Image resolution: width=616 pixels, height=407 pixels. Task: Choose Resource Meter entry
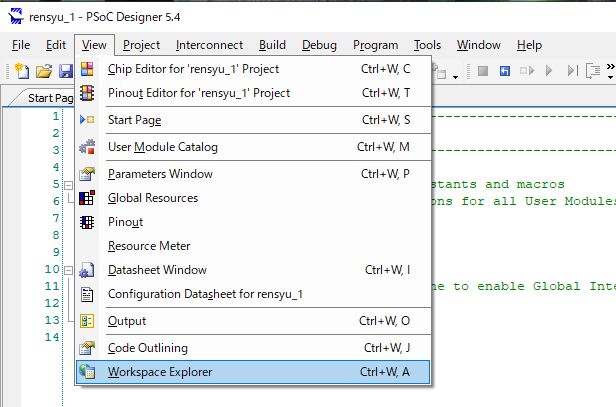pyautogui.click(x=253, y=246)
